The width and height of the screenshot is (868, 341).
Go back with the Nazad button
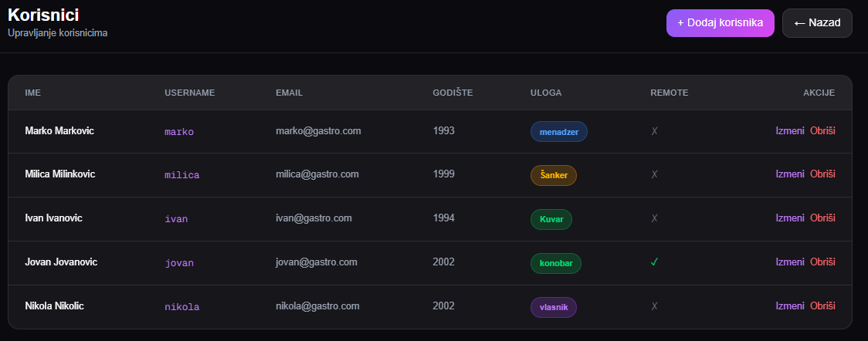(817, 23)
